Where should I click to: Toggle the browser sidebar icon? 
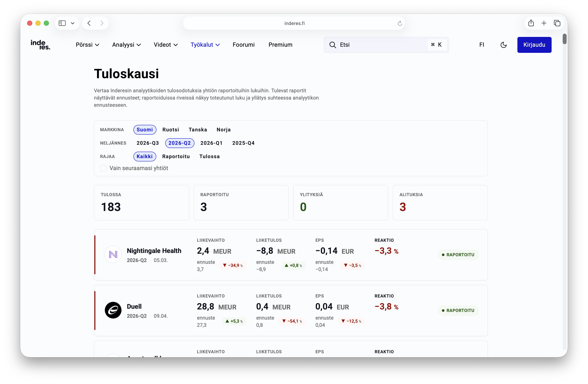(62, 23)
